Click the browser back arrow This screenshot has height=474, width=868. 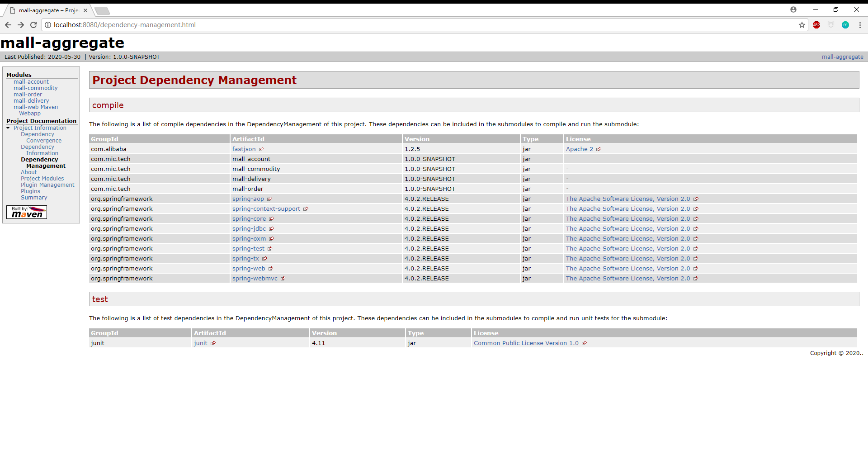(8, 25)
